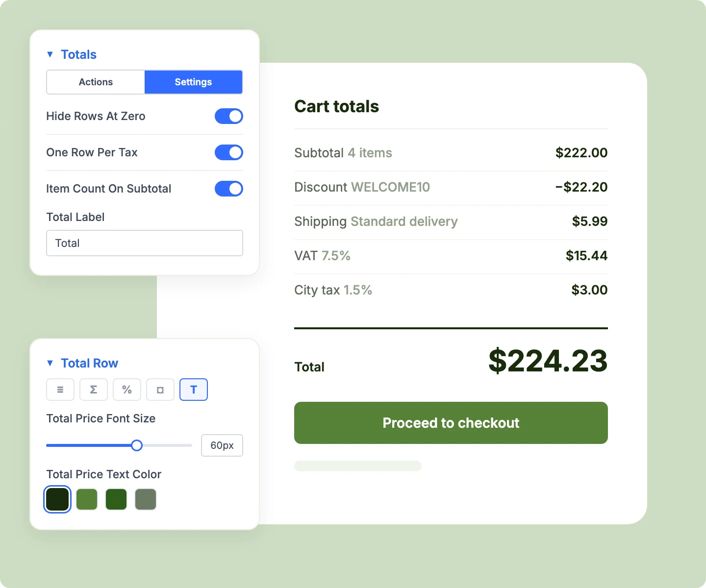Toggle the Item Count On Subtotal switch
Viewport: 706px width, 588px height.
(229, 189)
